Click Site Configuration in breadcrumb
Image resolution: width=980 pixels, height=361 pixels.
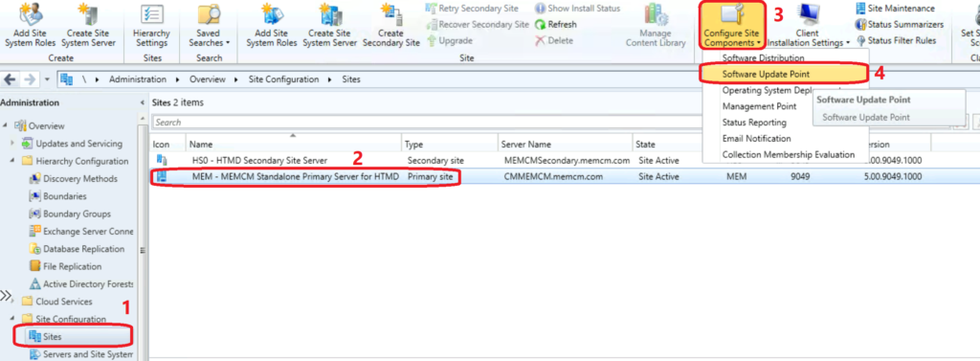[x=283, y=79]
